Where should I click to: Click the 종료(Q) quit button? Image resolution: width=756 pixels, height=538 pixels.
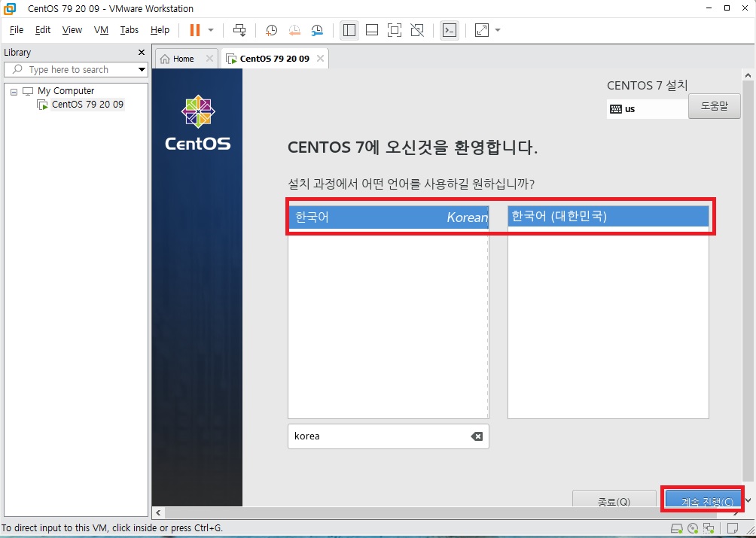pyautogui.click(x=614, y=500)
